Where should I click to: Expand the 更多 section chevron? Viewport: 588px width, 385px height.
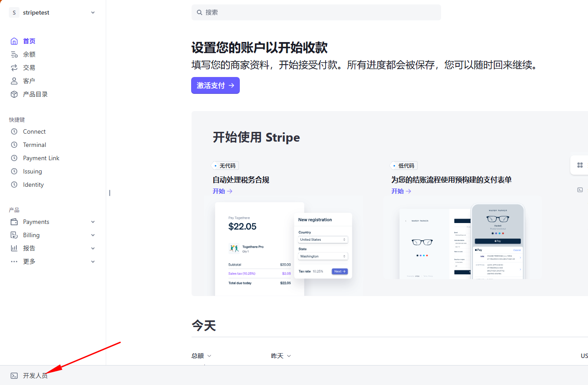[x=93, y=262]
